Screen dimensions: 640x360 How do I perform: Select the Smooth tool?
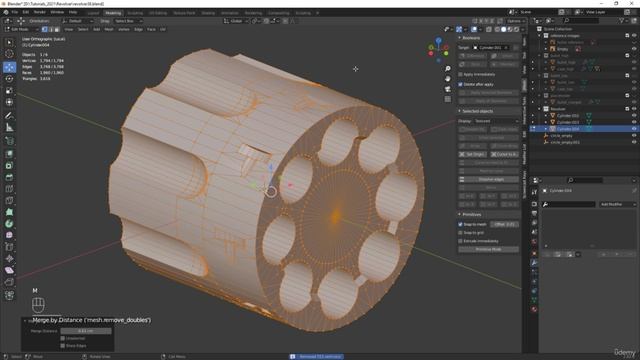click(x=9, y=236)
